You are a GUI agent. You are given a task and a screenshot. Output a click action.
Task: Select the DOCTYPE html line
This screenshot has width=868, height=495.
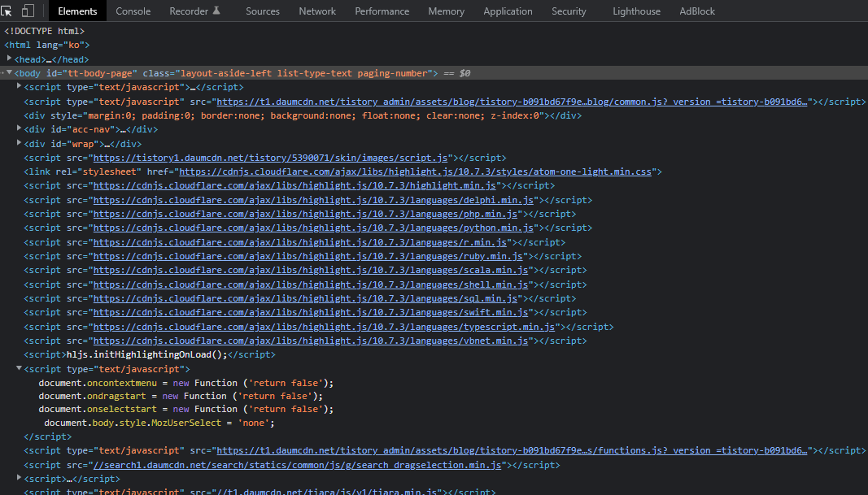pos(44,32)
